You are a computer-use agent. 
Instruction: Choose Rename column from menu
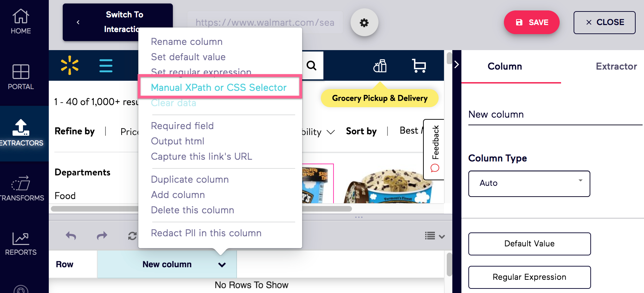click(x=187, y=42)
